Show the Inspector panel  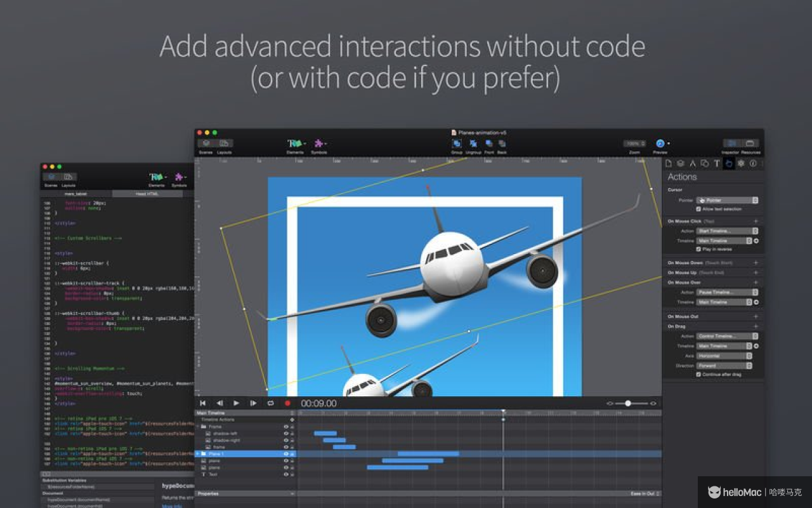click(x=731, y=144)
